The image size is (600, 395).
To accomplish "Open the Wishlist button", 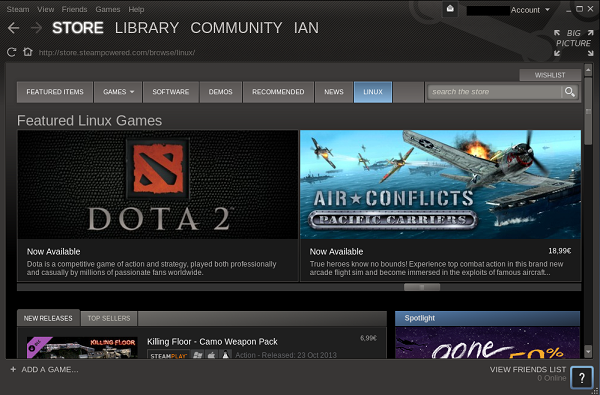I will click(550, 75).
